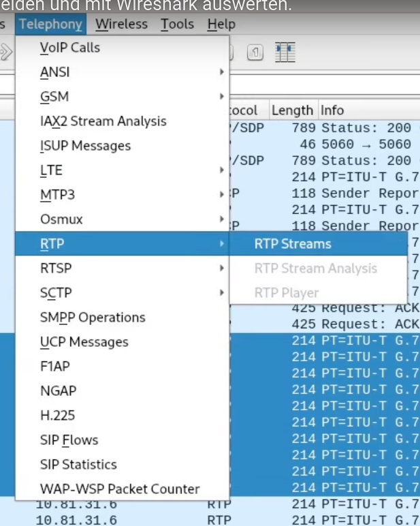This screenshot has width=420, height=526.
Task: Open IAX2 Stream Analysis
Action: tap(123, 121)
